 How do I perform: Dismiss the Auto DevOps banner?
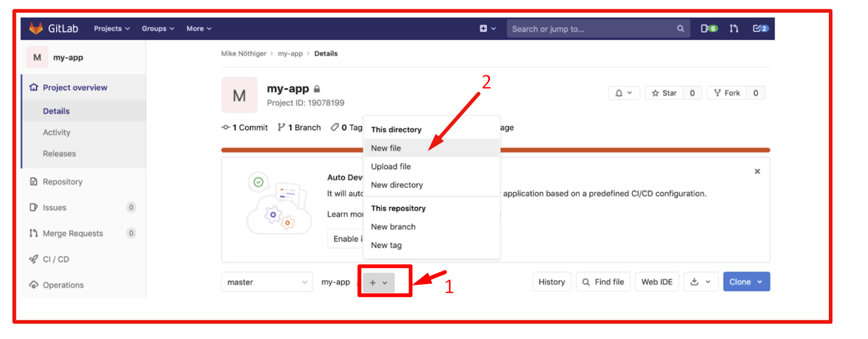click(x=757, y=171)
